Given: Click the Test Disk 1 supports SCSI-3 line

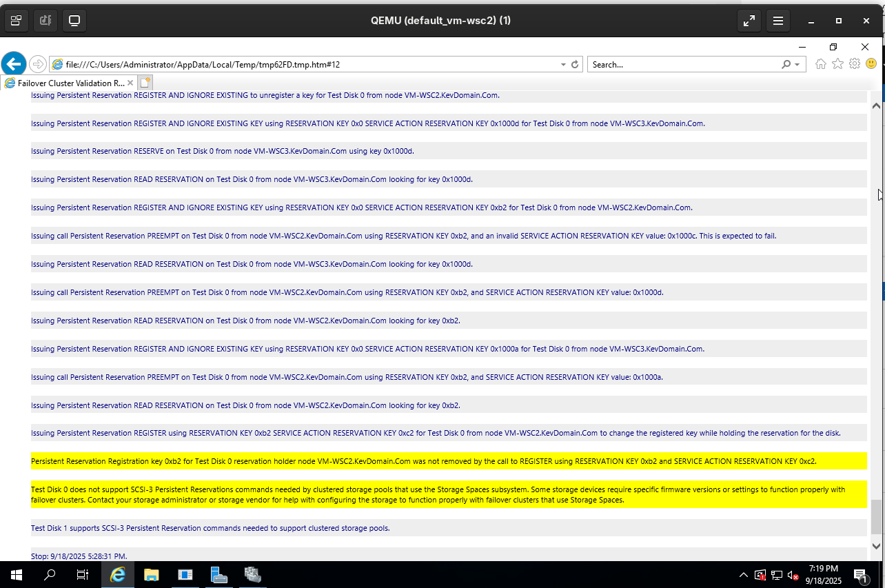Looking at the screenshot, I should coord(449,528).
